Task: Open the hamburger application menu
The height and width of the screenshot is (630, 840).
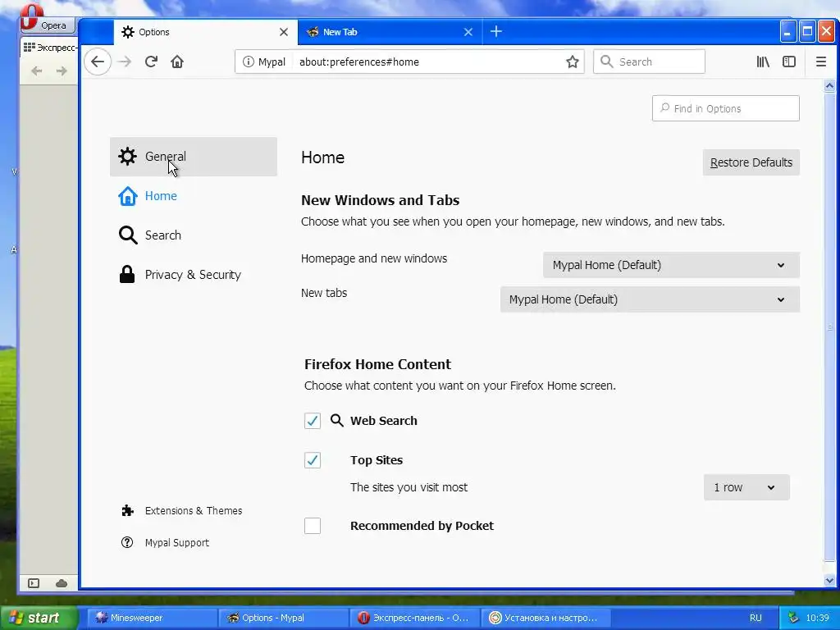Action: [820, 62]
